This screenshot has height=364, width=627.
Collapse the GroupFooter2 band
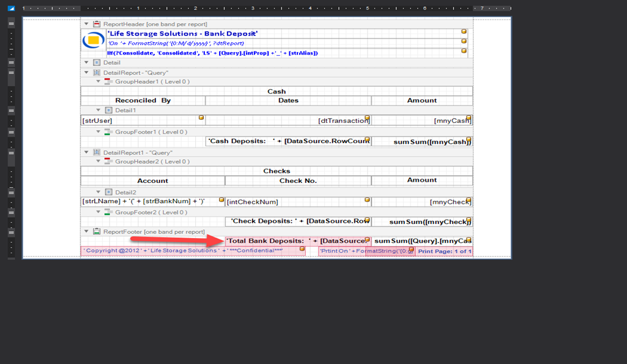point(98,212)
